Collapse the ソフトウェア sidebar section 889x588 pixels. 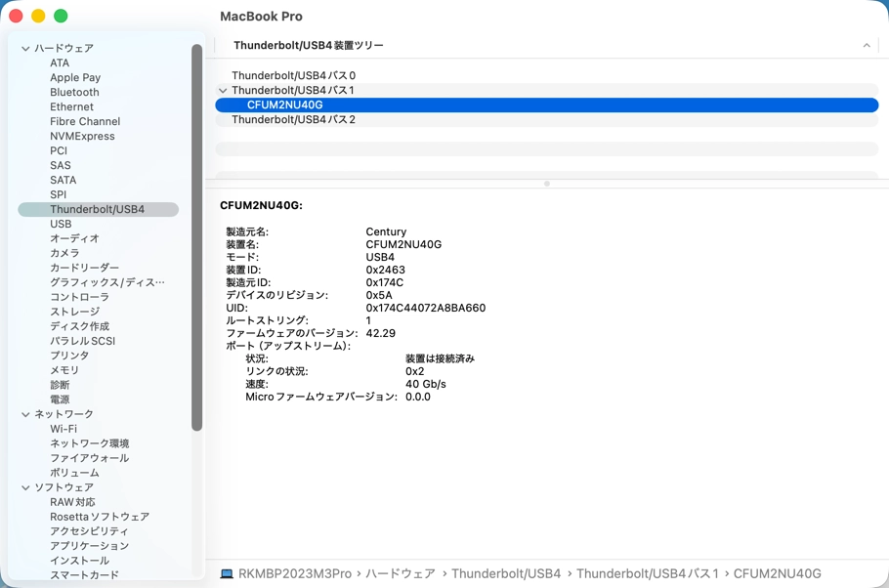[25, 487]
